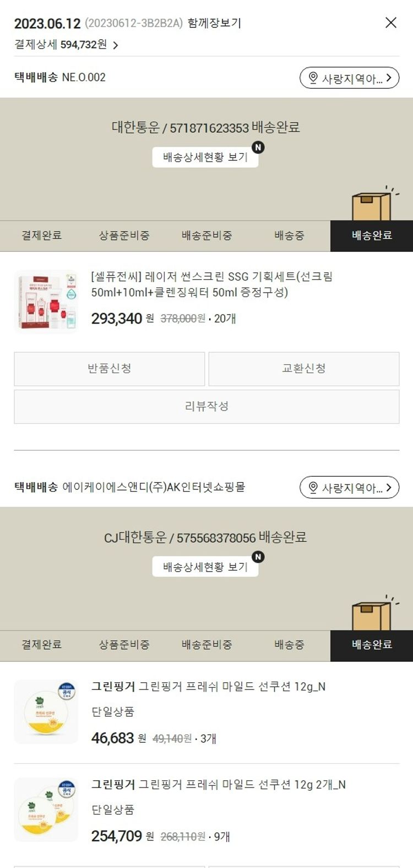Request return with 반품신청
Image resolution: width=413 pixels, height=868 pixels.
point(110,369)
